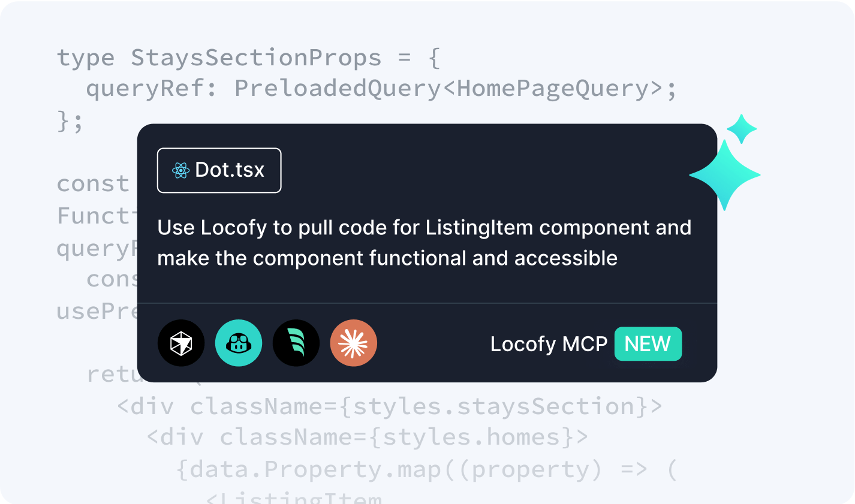Click the Locofy MCP label
This screenshot has height=504, width=855.
click(x=549, y=344)
